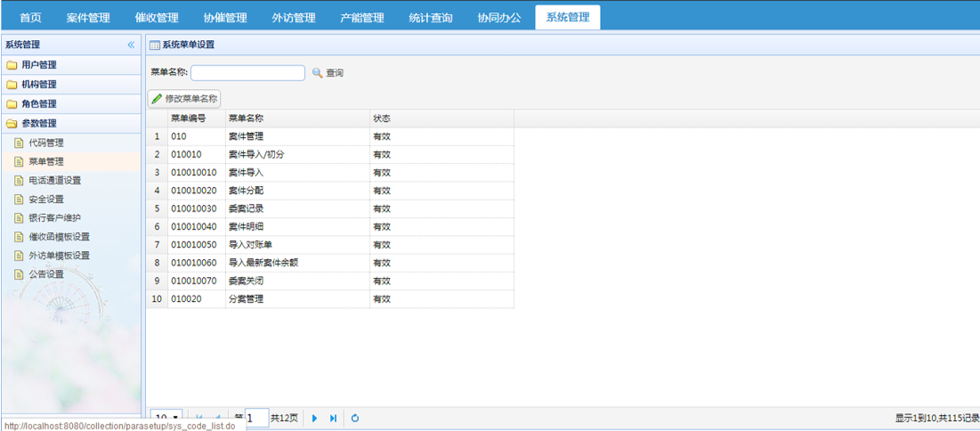
Task: Open the 安全设置 link in sidebar
Action: tap(45, 199)
